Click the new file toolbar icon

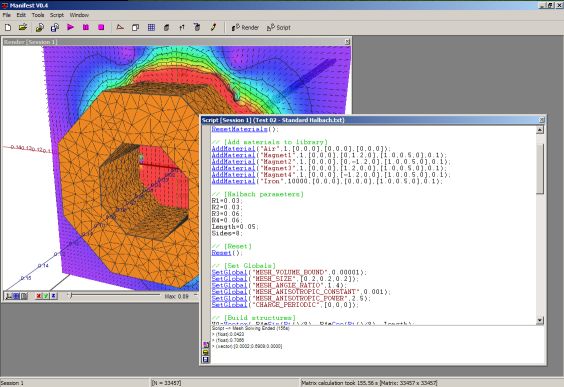[x=8, y=27]
